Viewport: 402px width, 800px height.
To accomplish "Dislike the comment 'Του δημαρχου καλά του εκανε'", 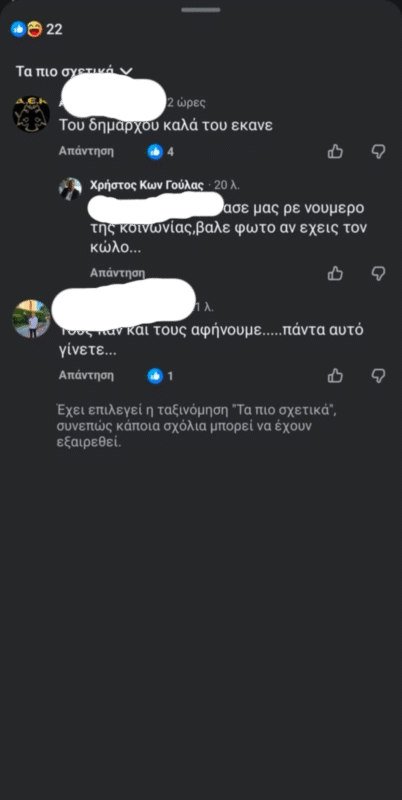I will click(x=378, y=152).
